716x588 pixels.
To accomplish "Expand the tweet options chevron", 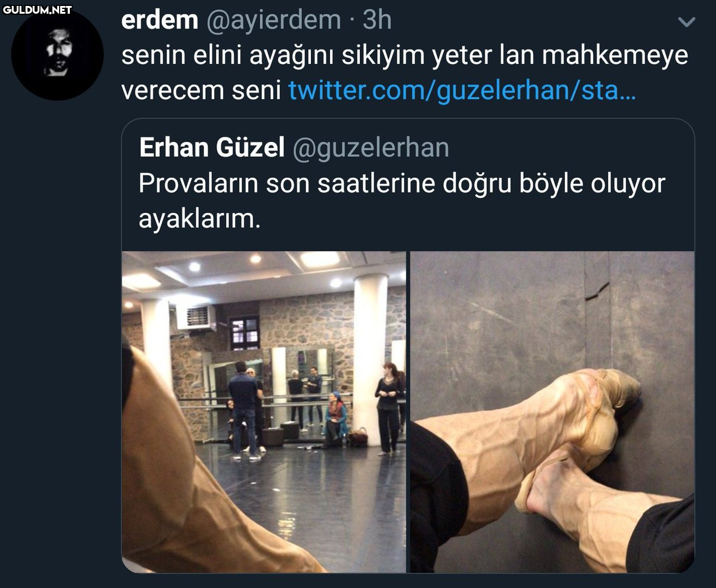I will click(687, 23).
